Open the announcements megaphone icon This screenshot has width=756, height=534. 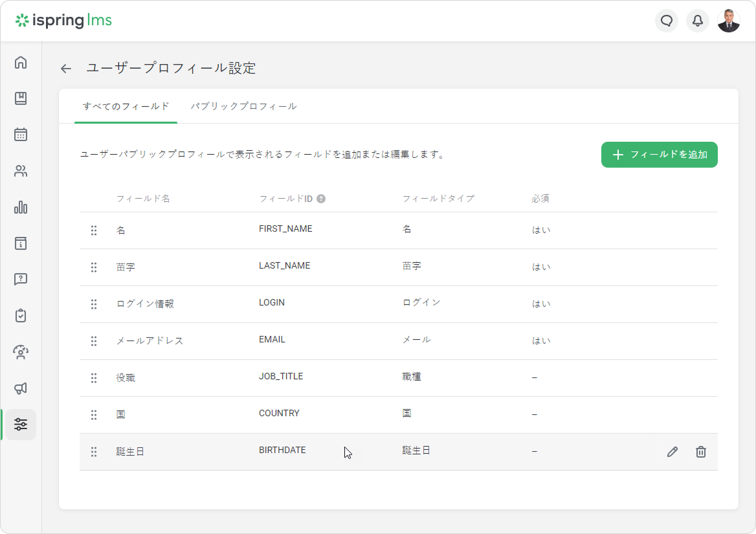pos(21,388)
